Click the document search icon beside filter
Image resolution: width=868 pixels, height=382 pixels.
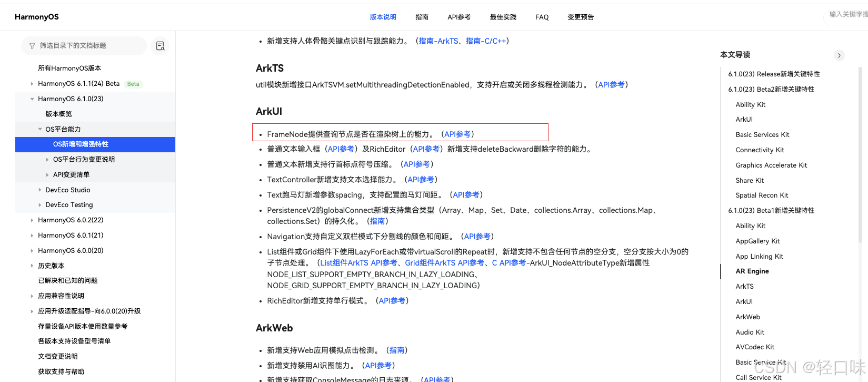160,46
